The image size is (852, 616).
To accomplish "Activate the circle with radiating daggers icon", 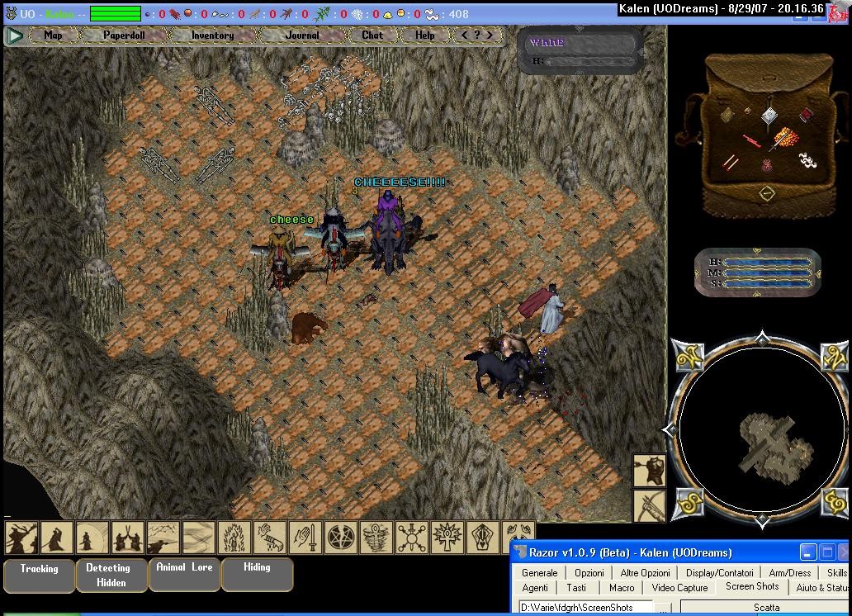I will pyautogui.click(x=412, y=538).
